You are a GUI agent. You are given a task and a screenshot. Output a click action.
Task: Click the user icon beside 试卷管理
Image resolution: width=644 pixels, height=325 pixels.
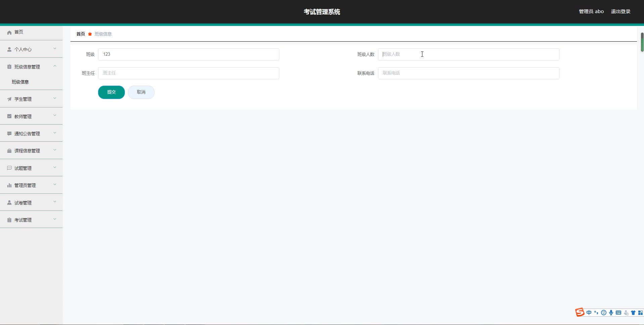click(x=9, y=203)
